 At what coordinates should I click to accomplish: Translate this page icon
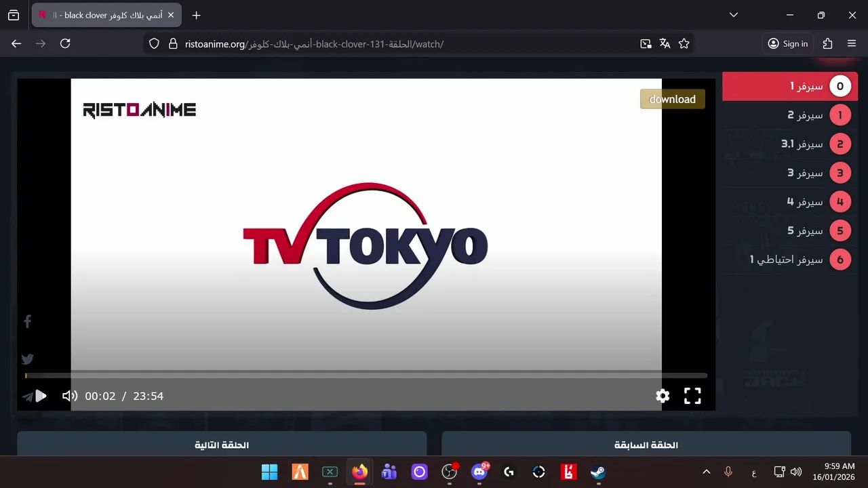665,43
